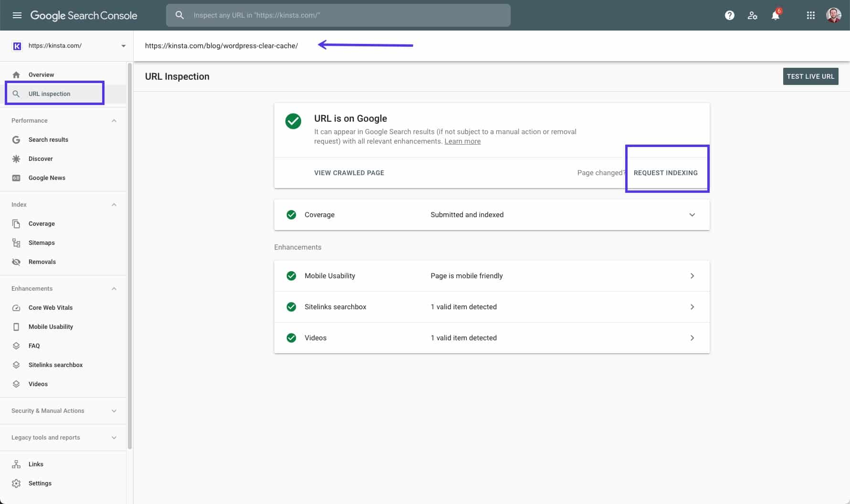Open the hamburger main menu
This screenshot has width=850, height=504.
coord(17,15)
